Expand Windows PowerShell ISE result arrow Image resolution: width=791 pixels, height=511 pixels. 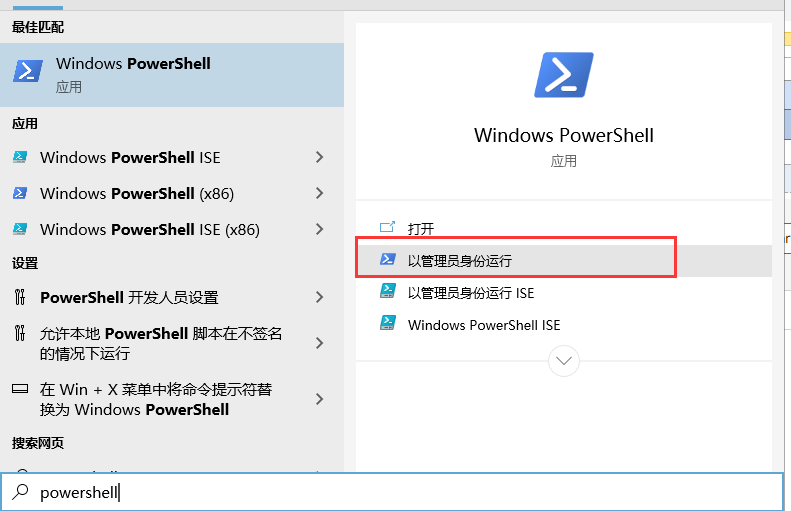[319, 158]
